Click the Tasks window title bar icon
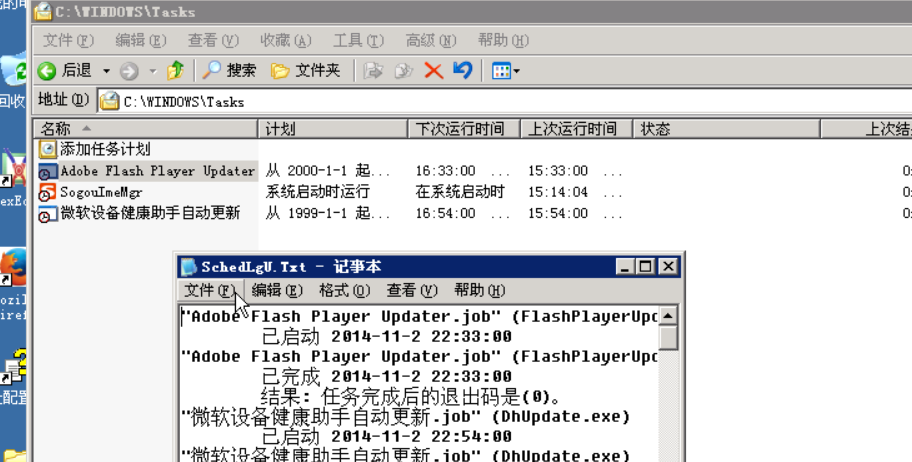 [43, 11]
